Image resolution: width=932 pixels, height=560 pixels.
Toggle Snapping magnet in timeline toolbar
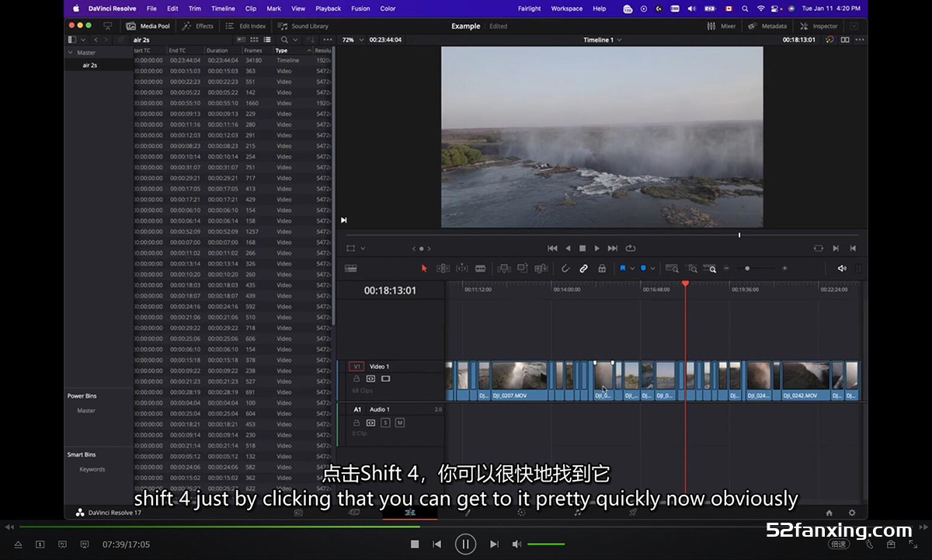(x=565, y=269)
